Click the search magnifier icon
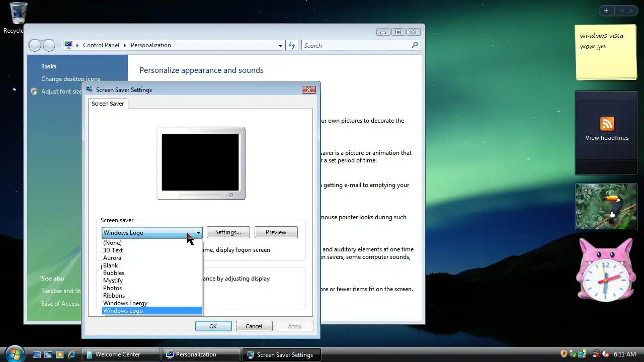The height and width of the screenshot is (362, 644). [x=415, y=45]
